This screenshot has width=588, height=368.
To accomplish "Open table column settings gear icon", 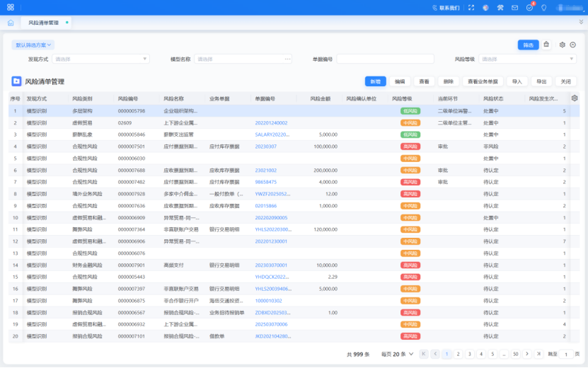I will click(x=575, y=98).
